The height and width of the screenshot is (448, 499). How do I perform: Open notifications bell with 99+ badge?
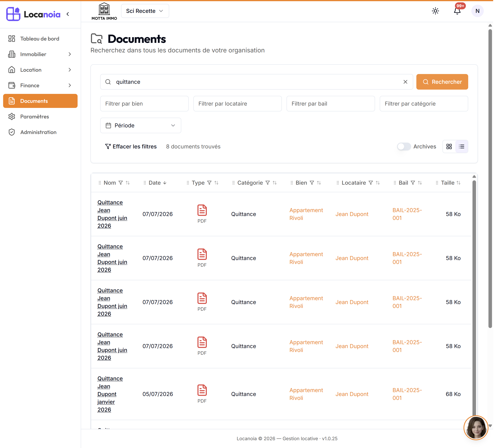point(457,11)
